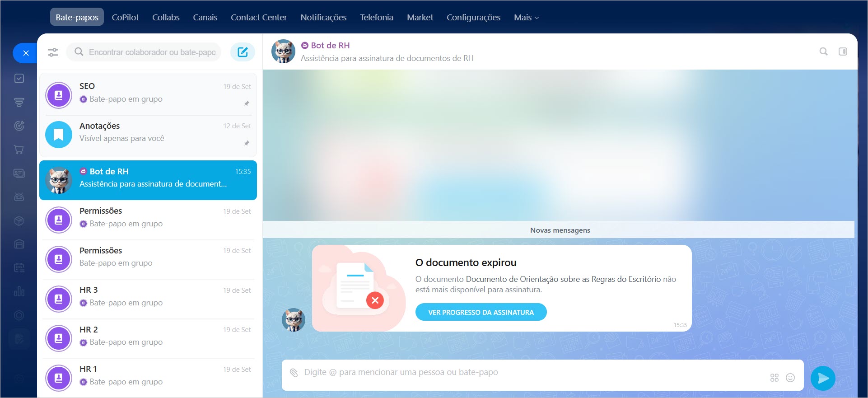868x398 pixels.
Task: Click the search field for colaborador or bate-papo
Action: 152,52
